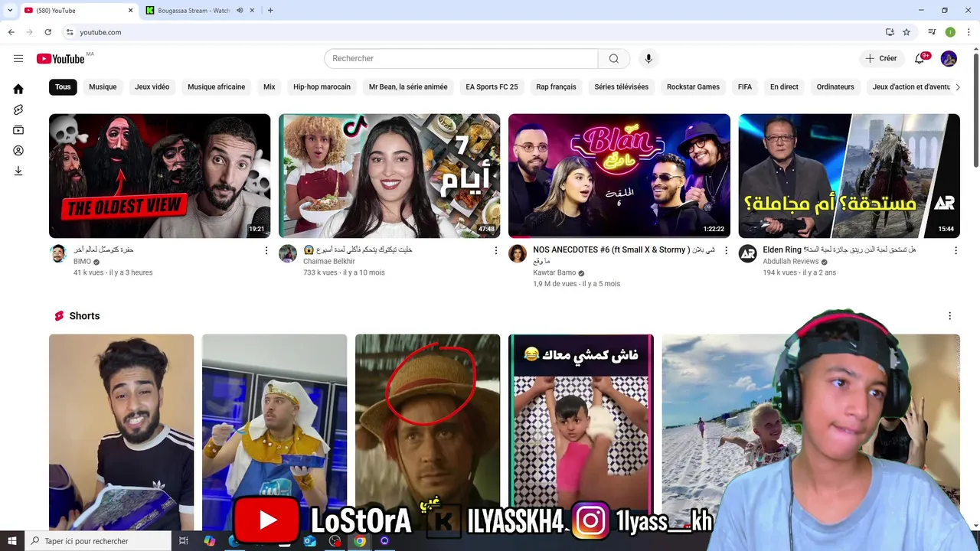Switch to the Bougassaa Stream tab
The height and width of the screenshot is (551, 980).
point(194,10)
